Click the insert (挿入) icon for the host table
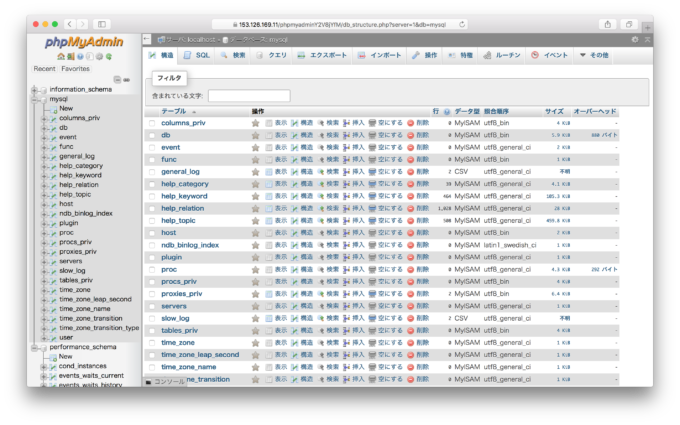 [347, 233]
